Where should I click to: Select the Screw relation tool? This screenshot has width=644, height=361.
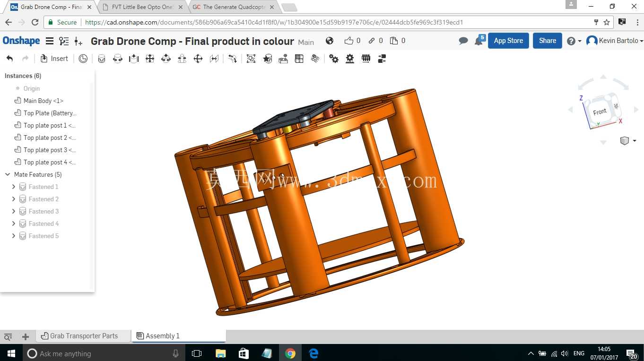click(x=366, y=59)
